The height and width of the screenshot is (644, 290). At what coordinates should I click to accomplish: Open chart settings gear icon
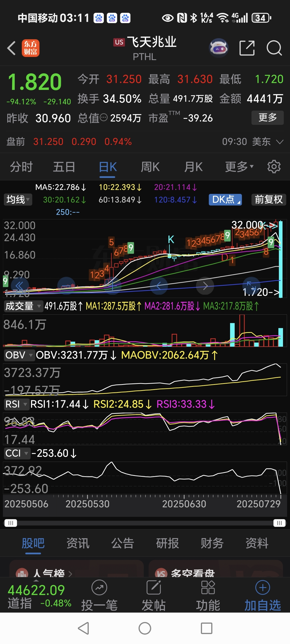(x=274, y=167)
